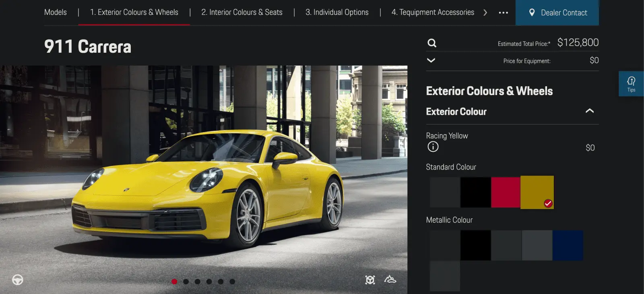The width and height of the screenshot is (644, 294).
Task: Click the steering wheel interior view icon
Action: pos(18,280)
